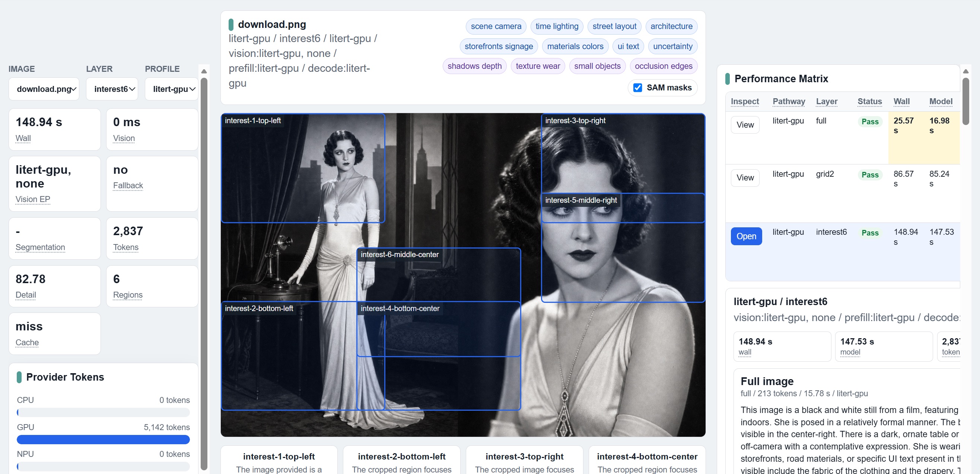Click the Vision EP stat card

(54, 184)
